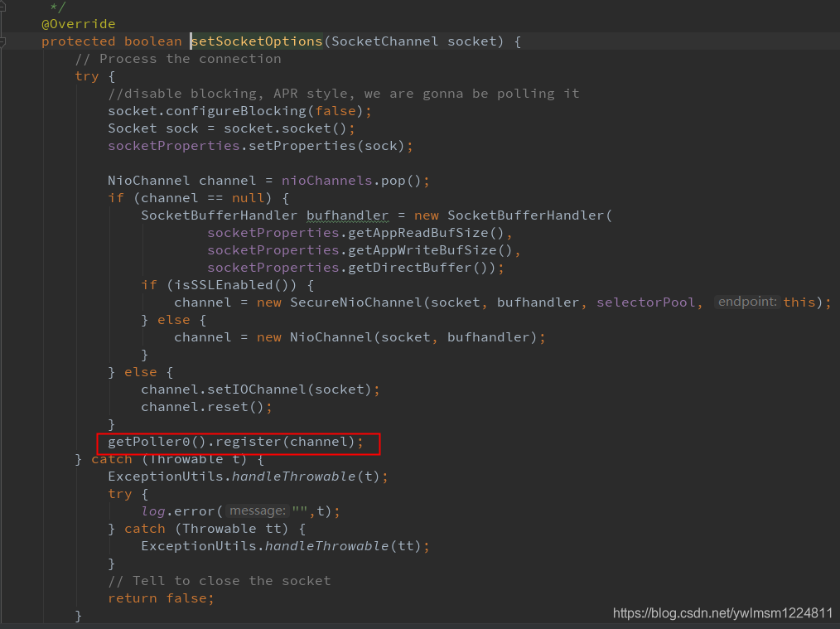Click the handleThrowable(tt) call
Viewport: 840px width, 629px height.
pyautogui.click(x=343, y=546)
